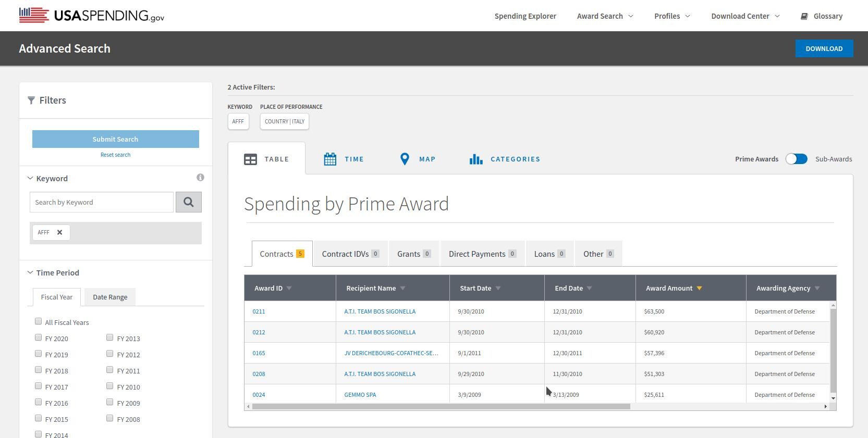This screenshot has height=438, width=868.
Task: Check FY 2008 checkbox
Action: pos(109,418)
